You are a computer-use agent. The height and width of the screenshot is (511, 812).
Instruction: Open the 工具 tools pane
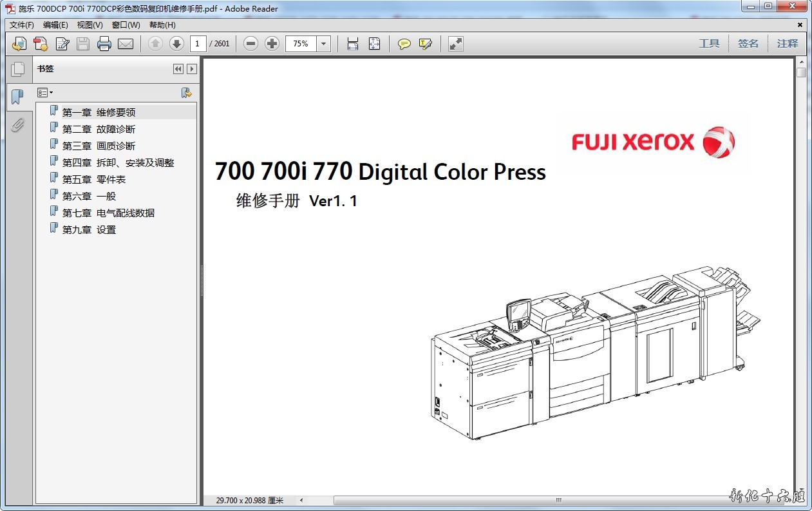click(709, 44)
